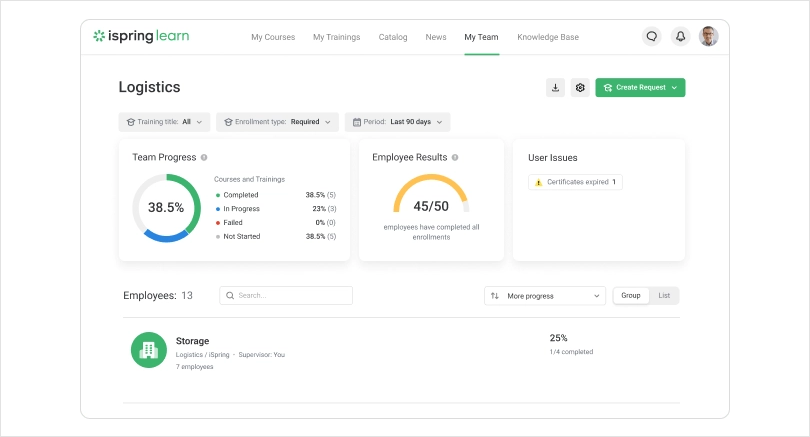This screenshot has height=437, width=810.
Task: Click the 'Courses and Trainings' legend title
Action: (x=250, y=179)
